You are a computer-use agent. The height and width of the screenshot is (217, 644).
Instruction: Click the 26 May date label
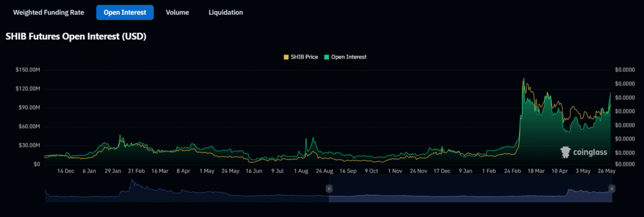click(x=607, y=171)
